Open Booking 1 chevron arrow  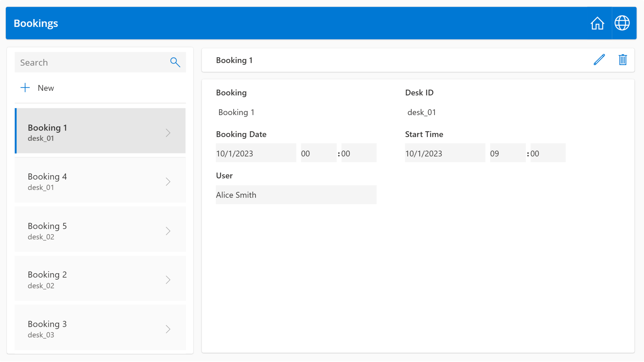(x=168, y=133)
